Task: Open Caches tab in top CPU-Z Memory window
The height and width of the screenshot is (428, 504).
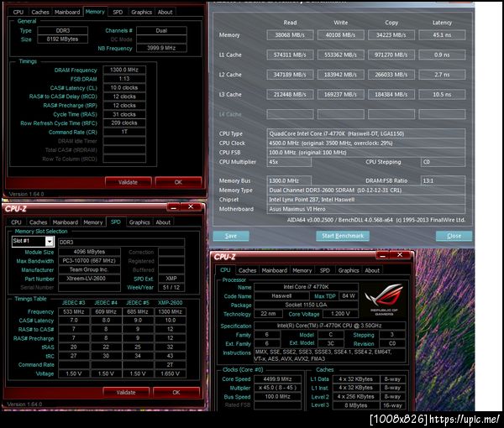Action: click(40, 12)
